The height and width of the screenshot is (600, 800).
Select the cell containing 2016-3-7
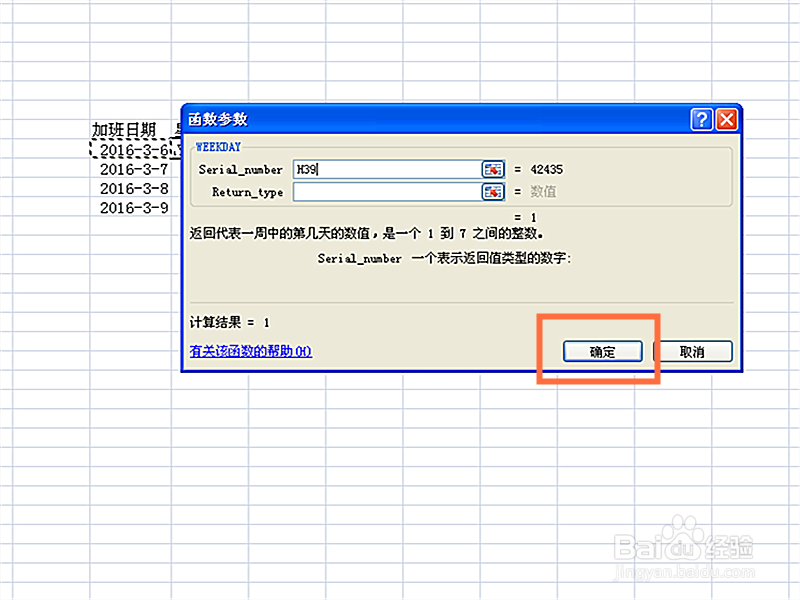pos(131,169)
